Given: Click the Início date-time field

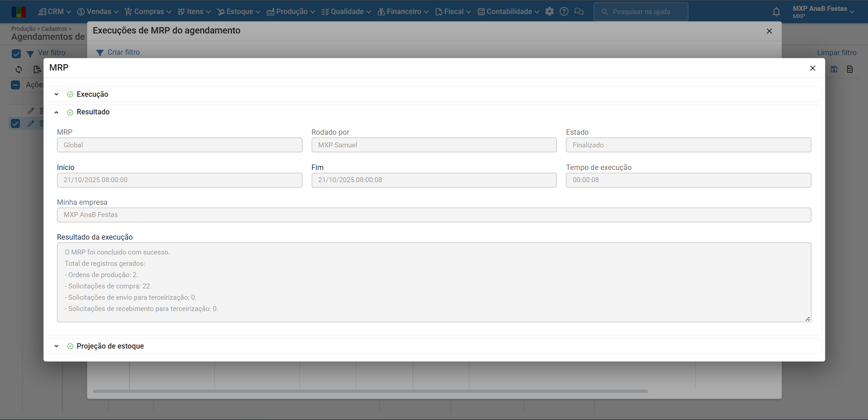Looking at the screenshot, I should [180, 180].
